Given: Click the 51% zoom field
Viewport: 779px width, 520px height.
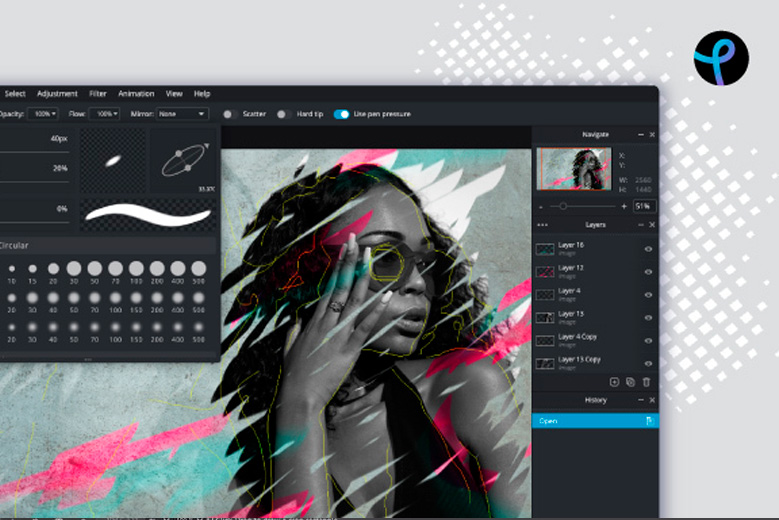Looking at the screenshot, I should click(644, 206).
